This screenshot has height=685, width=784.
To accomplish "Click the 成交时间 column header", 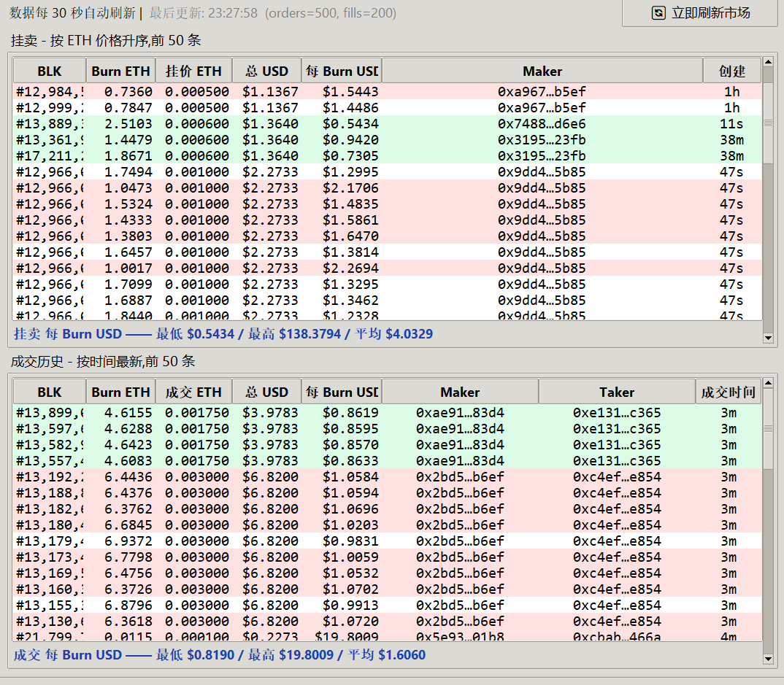I will pyautogui.click(x=729, y=392).
